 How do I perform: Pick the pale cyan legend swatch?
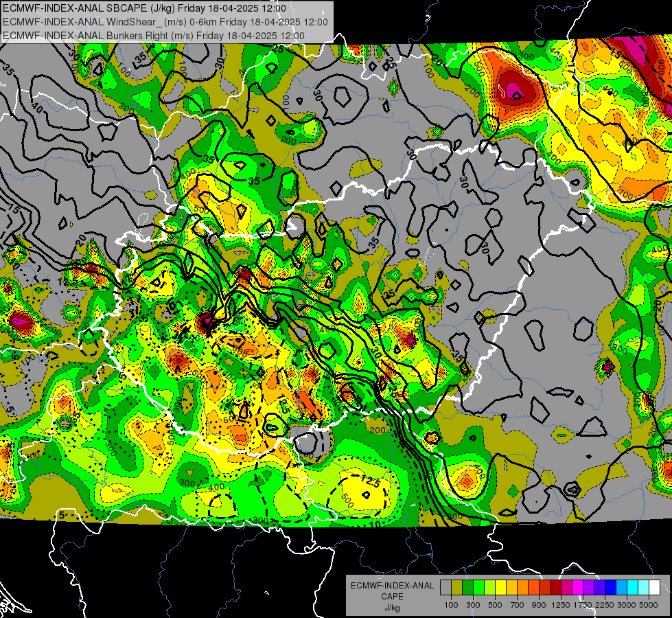[644, 587]
